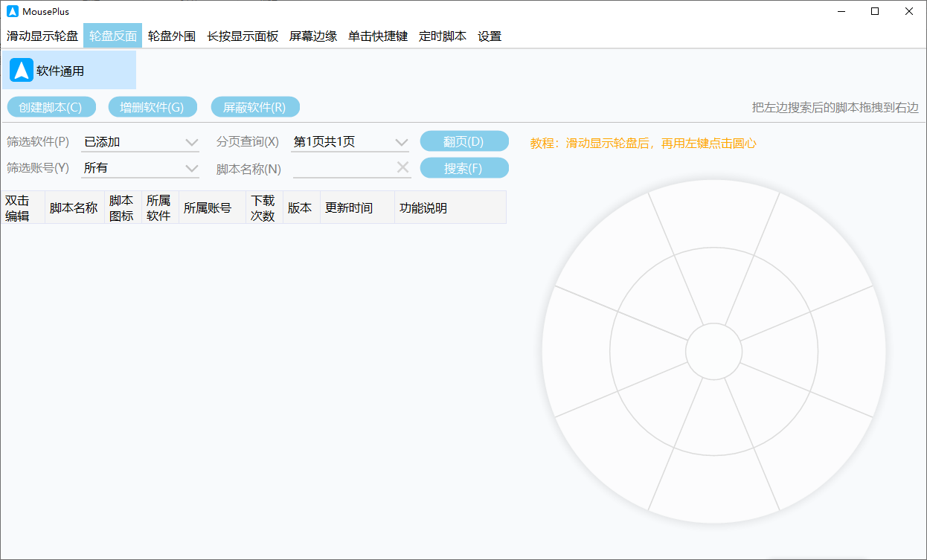The height and width of the screenshot is (560, 927).
Task: Click the 屏蔽软件(R) button
Action: (x=255, y=107)
